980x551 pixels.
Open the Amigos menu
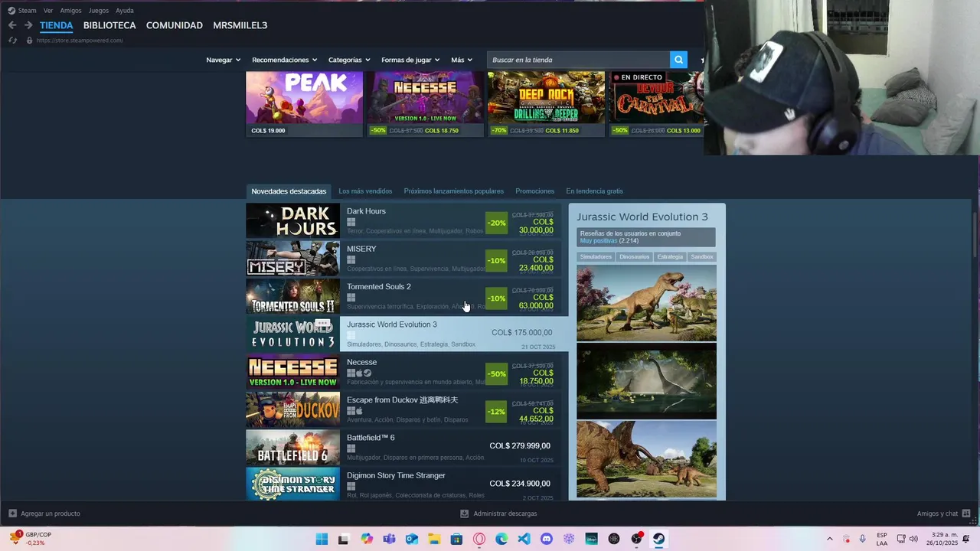point(70,11)
